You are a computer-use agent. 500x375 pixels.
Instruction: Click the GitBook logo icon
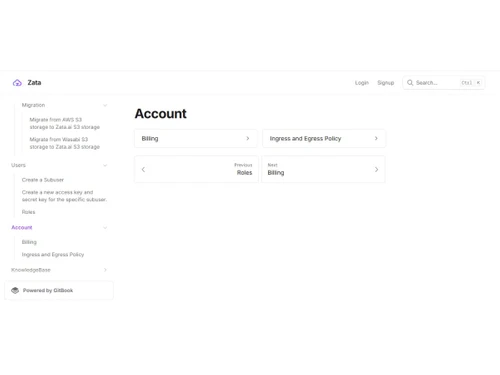[15, 290]
